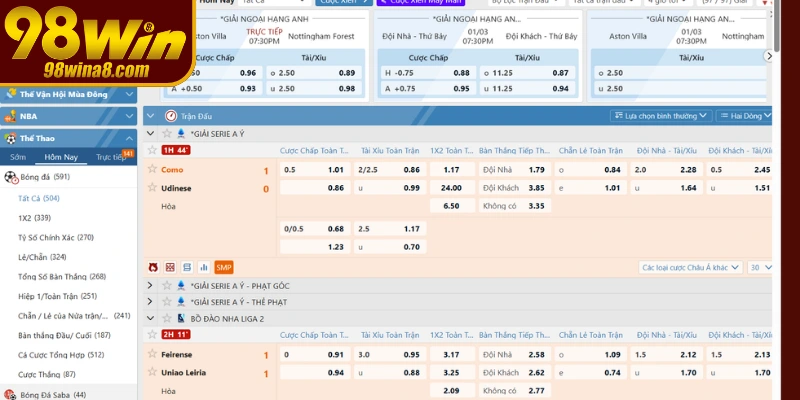Select Tỷ Số Chính Xác (270)
800x400 pixels.
click(56, 237)
